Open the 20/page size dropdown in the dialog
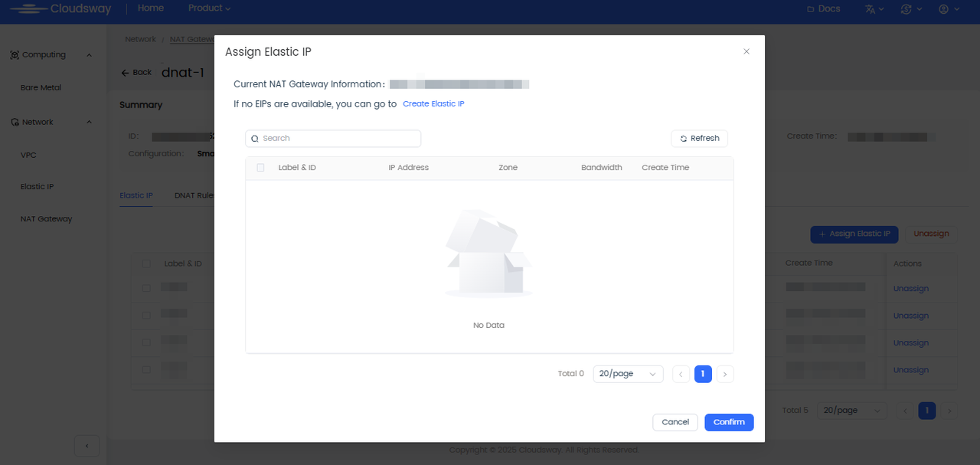This screenshot has height=465, width=980. 628,374
